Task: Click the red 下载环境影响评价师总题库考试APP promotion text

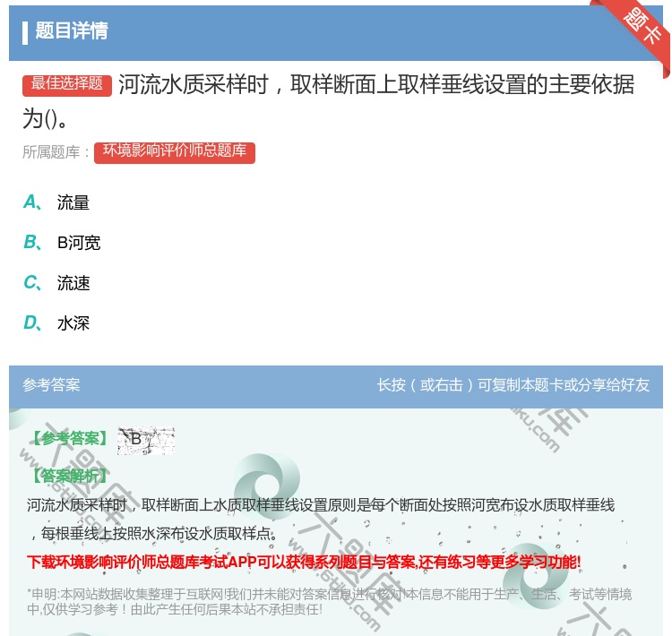Action: [x=304, y=562]
